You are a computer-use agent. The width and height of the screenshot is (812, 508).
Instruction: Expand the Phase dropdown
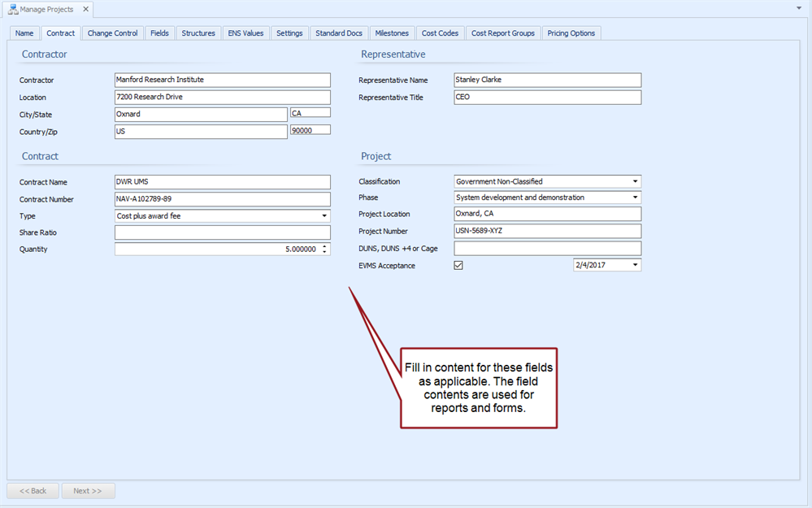pyautogui.click(x=635, y=198)
